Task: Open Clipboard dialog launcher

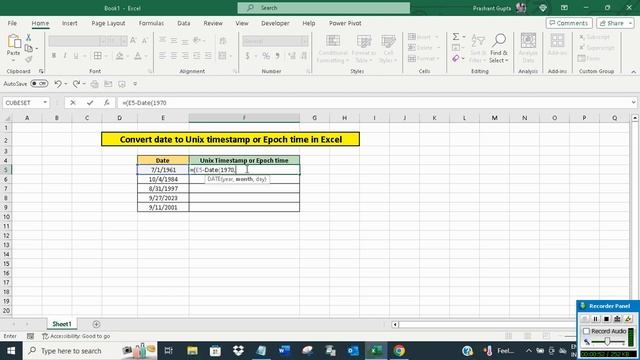Action: (x=41, y=71)
